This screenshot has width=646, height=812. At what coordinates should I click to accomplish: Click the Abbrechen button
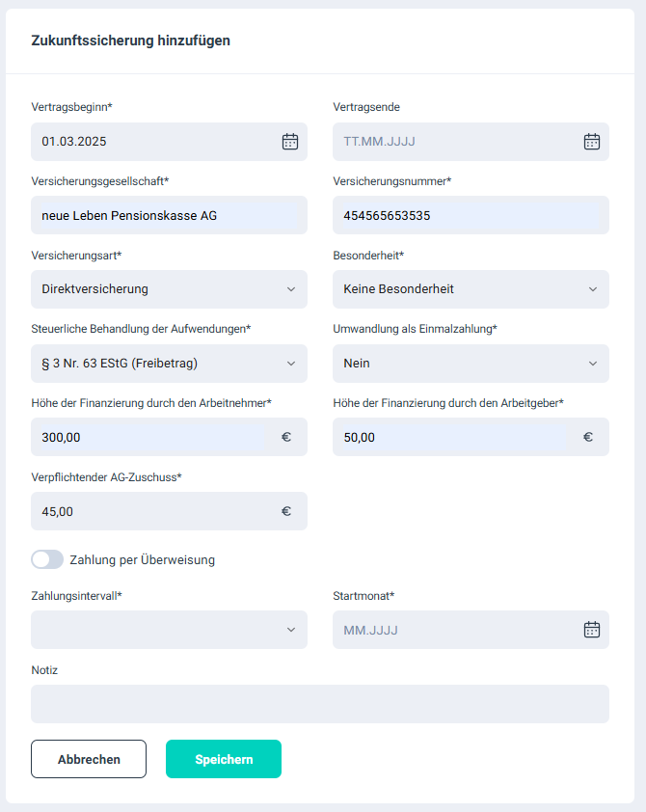pyautogui.click(x=89, y=759)
